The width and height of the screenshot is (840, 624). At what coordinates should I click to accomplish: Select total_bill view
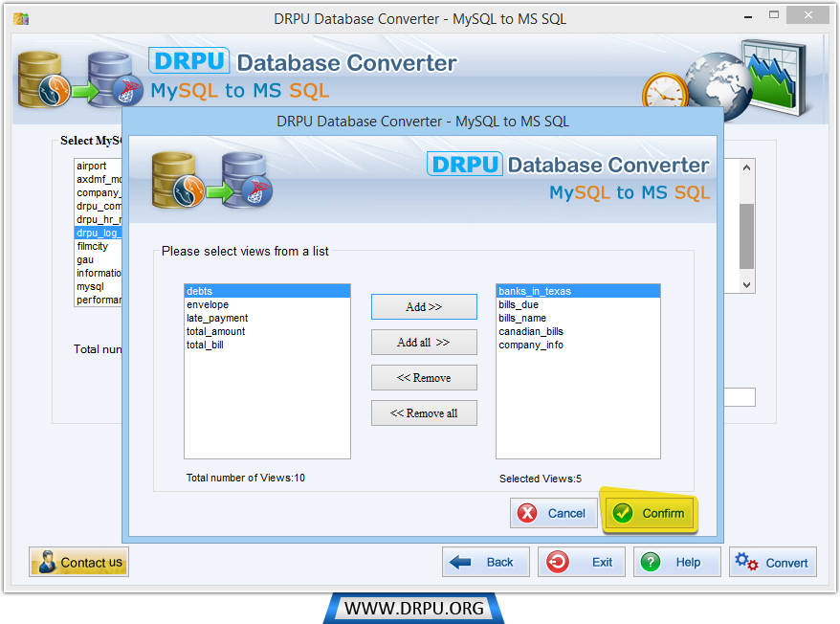(267, 345)
